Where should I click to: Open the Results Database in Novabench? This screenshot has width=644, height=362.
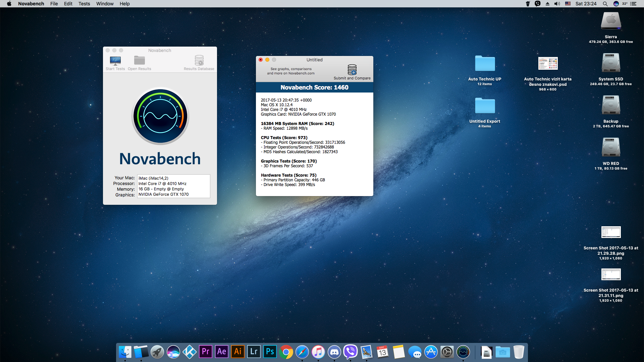pos(199,63)
